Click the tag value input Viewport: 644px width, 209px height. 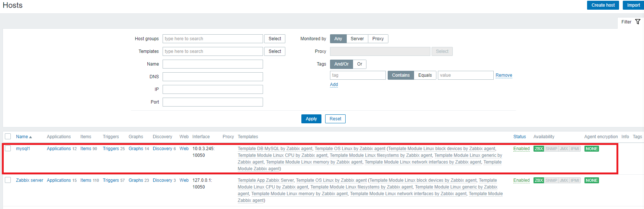(x=466, y=75)
